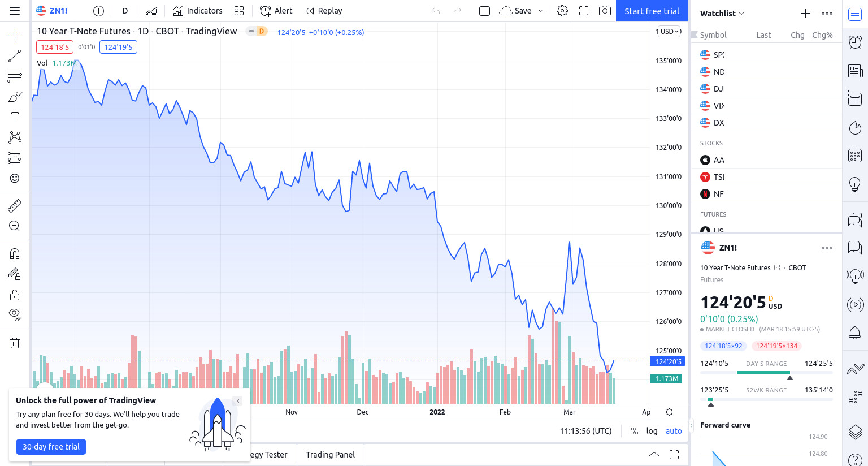868x466 pixels.
Task: Toggle lock all drawing tools
Action: click(x=15, y=295)
